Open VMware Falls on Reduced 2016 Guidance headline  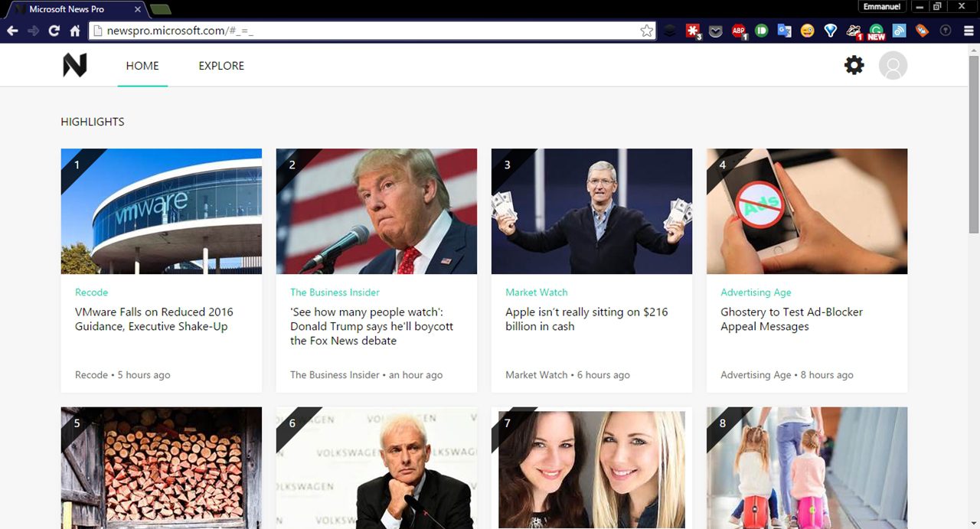coord(154,319)
